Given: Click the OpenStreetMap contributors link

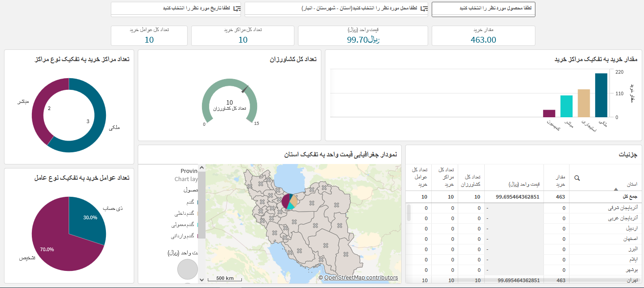Looking at the screenshot, I should pos(361,278).
